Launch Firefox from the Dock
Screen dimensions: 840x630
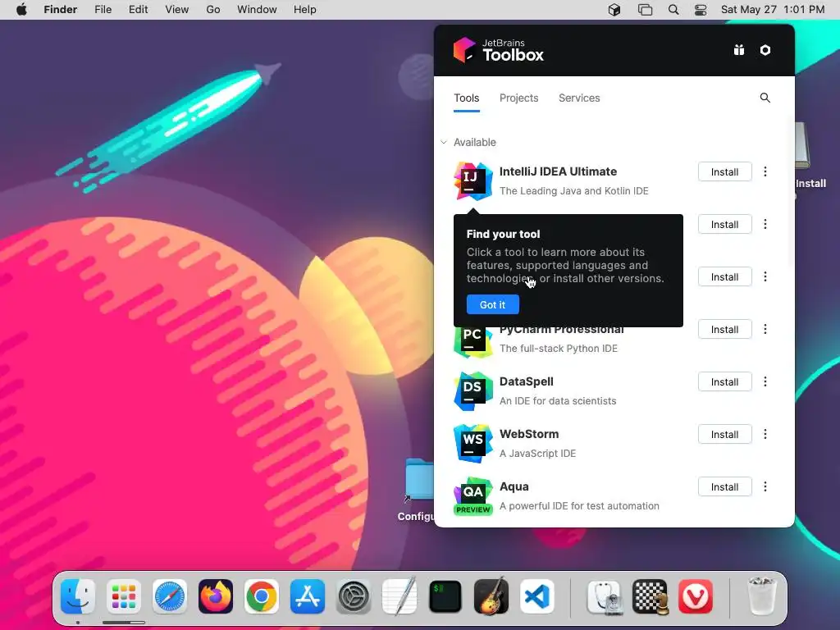pos(216,596)
